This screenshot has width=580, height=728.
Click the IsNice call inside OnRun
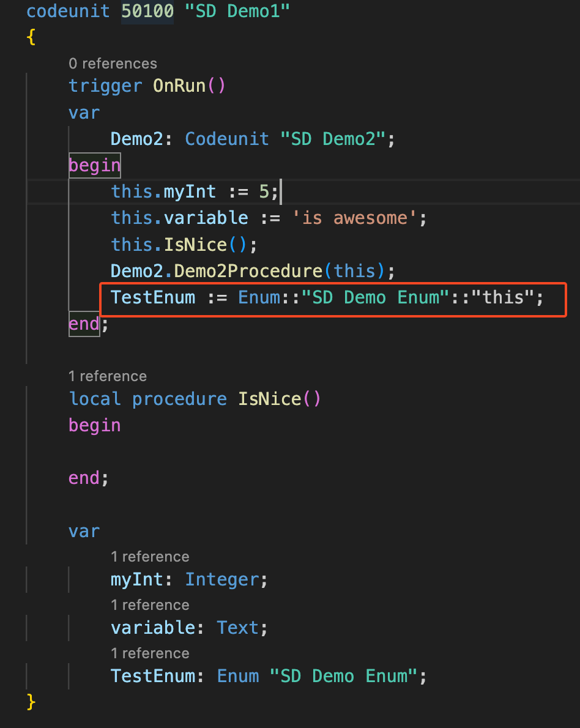coord(195,245)
